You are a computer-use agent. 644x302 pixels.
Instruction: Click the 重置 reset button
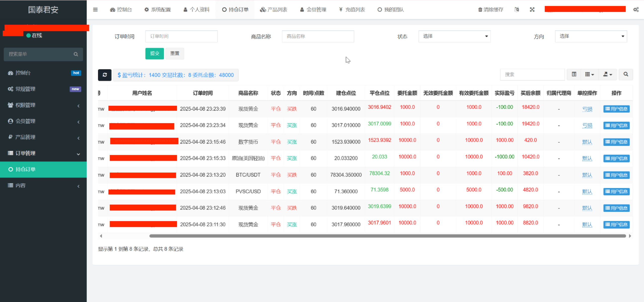175,53
